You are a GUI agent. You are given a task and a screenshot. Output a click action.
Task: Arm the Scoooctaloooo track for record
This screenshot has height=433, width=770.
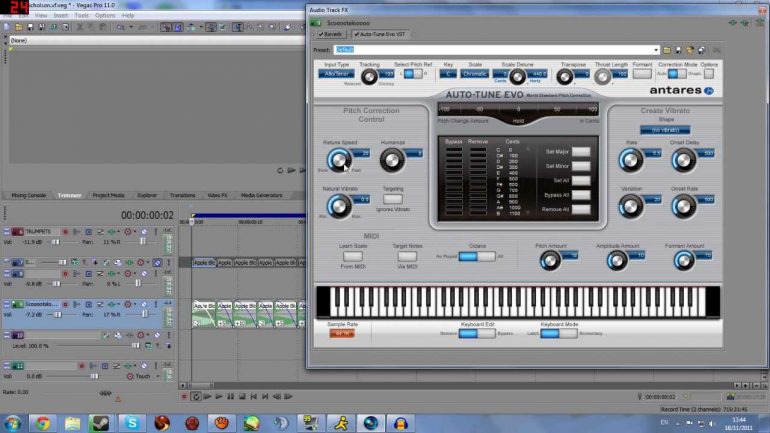[65, 304]
